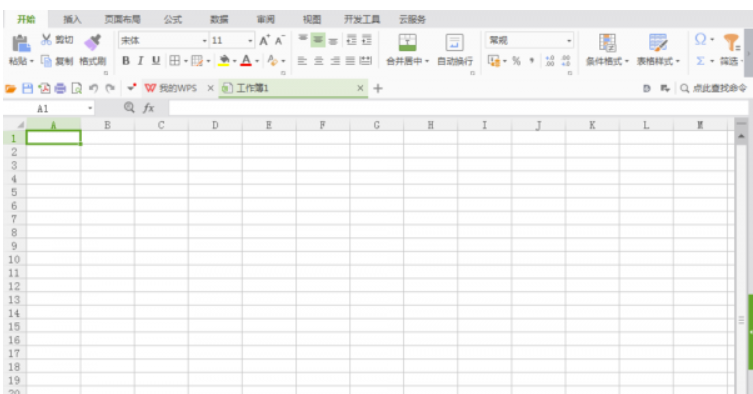
Task: Click the scissors Cut icon
Action: [x=46, y=39]
